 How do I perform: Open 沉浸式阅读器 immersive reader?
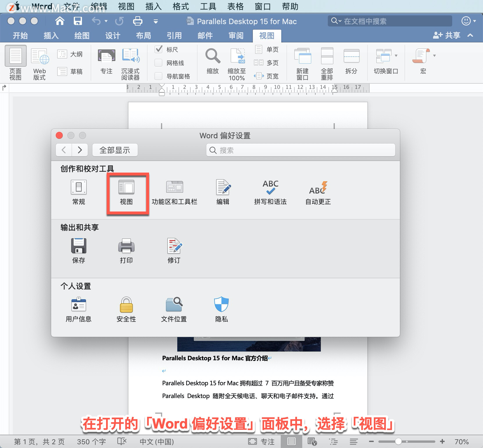click(130, 64)
